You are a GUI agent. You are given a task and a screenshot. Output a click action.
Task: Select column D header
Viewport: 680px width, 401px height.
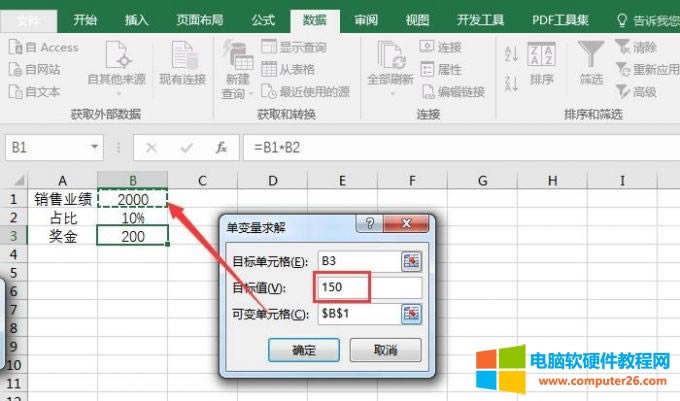pyautogui.click(x=273, y=180)
